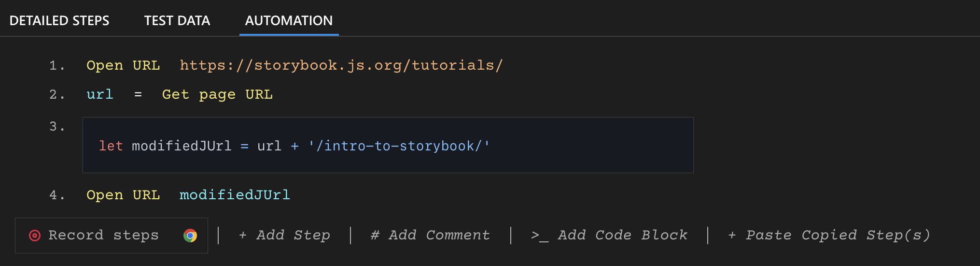This screenshot has width=980, height=266.
Task: Select the Open URL command in step 1
Action: click(x=123, y=65)
